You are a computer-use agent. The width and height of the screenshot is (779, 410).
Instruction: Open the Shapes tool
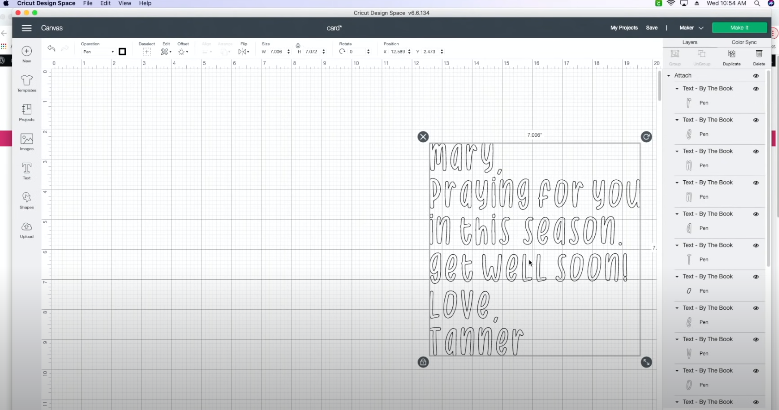[x=26, y=198]
